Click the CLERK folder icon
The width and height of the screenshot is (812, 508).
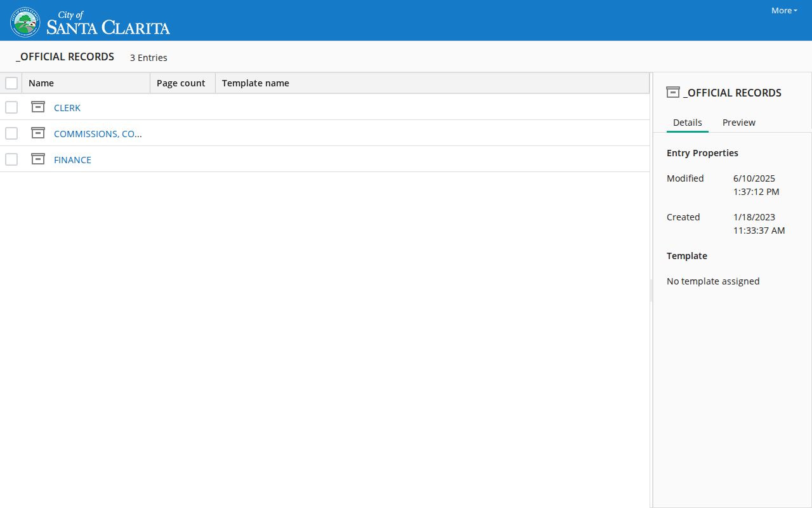[x=38, y=107]
